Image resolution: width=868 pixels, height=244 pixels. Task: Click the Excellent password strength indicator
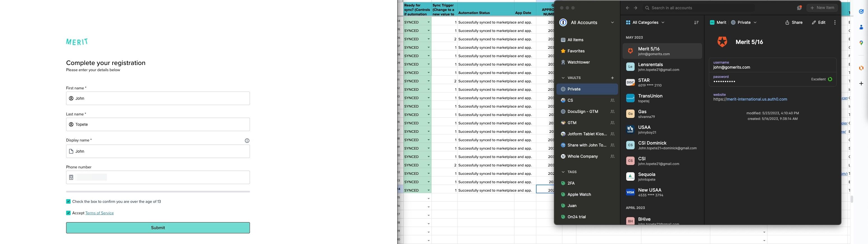point(821,79)
